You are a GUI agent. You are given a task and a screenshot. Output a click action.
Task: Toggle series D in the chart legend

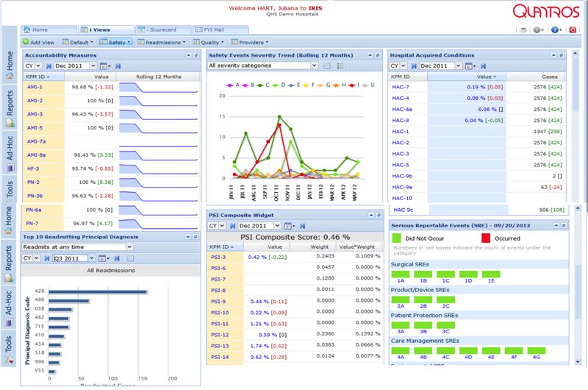coord(284,85)
